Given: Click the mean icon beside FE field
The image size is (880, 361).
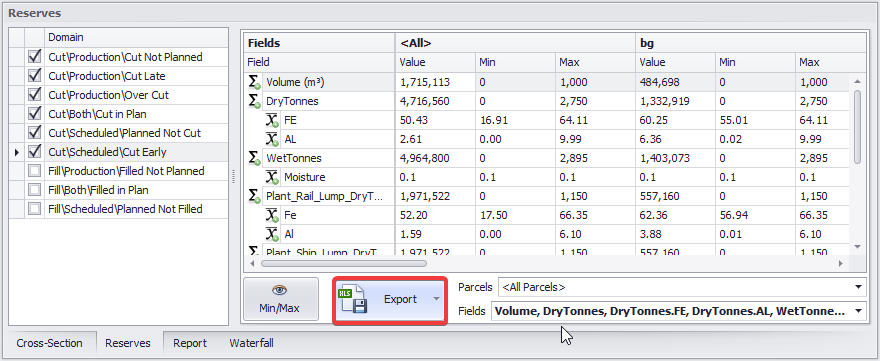Looking at the screenshot, I should tap(272, 121).
